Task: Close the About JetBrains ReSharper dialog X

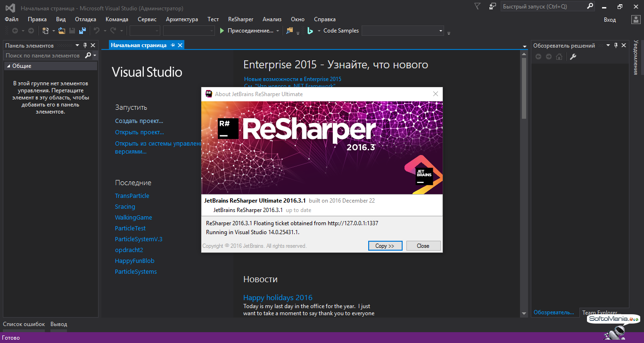Action: pyautogui.click(x=436, y=94)
